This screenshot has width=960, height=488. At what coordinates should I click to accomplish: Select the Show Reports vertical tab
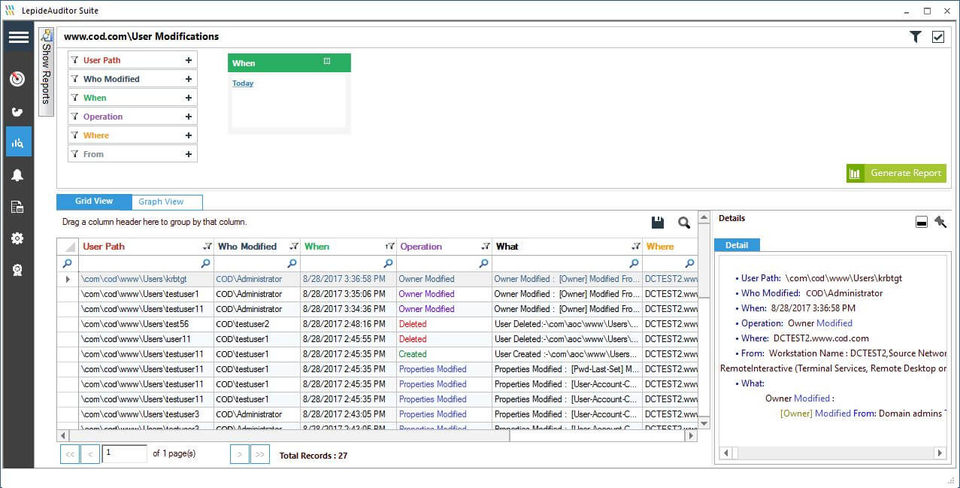tap(46, 72)
